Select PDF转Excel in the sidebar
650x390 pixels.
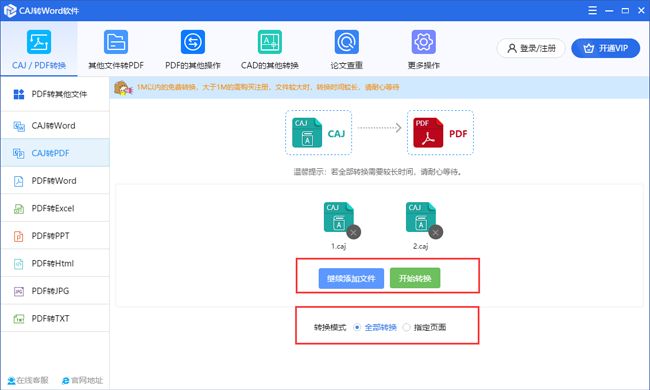(x=55, y=208)
